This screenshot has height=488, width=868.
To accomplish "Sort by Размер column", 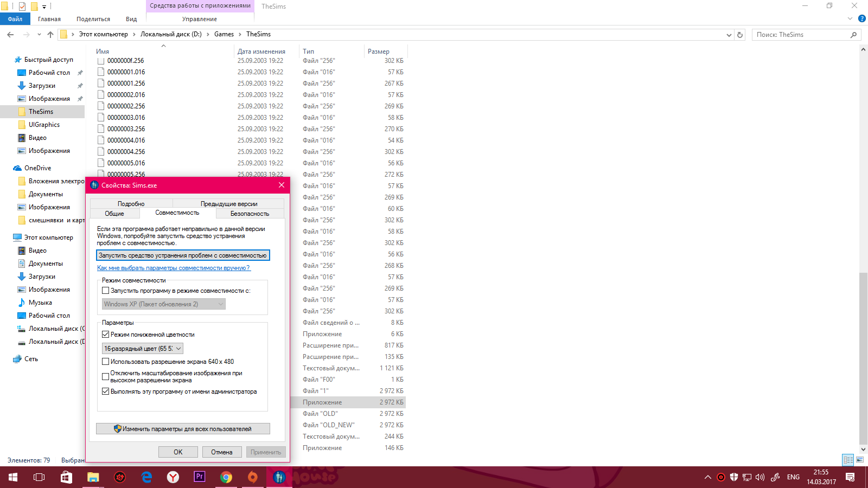I will [379, 52].
